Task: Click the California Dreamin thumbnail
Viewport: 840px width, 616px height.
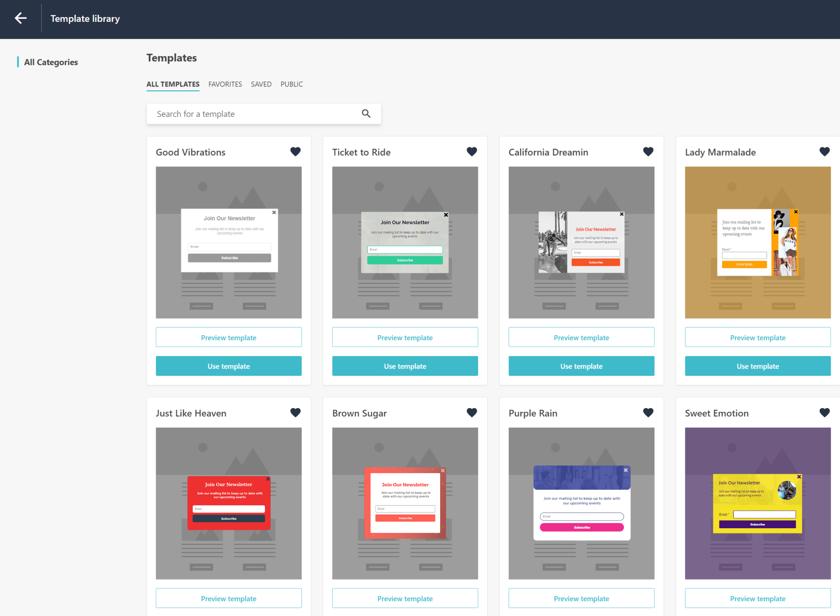Action: tap(581, 242)
